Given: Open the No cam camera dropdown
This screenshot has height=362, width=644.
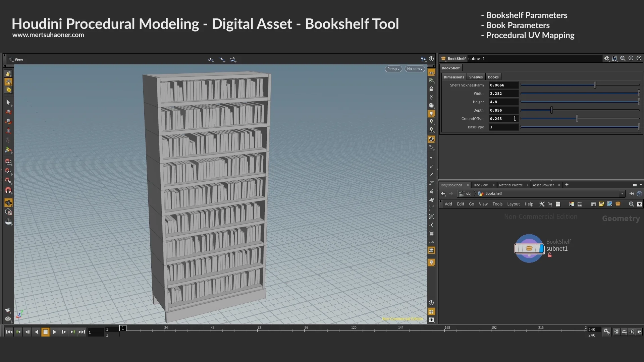Looking at the screenshot, I should coord(415,69).
